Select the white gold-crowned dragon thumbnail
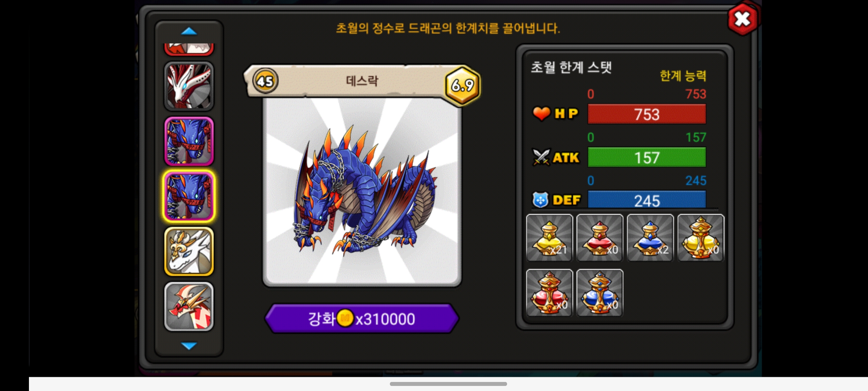Viewport: 868px width, 391px height. tap(189, 251)
